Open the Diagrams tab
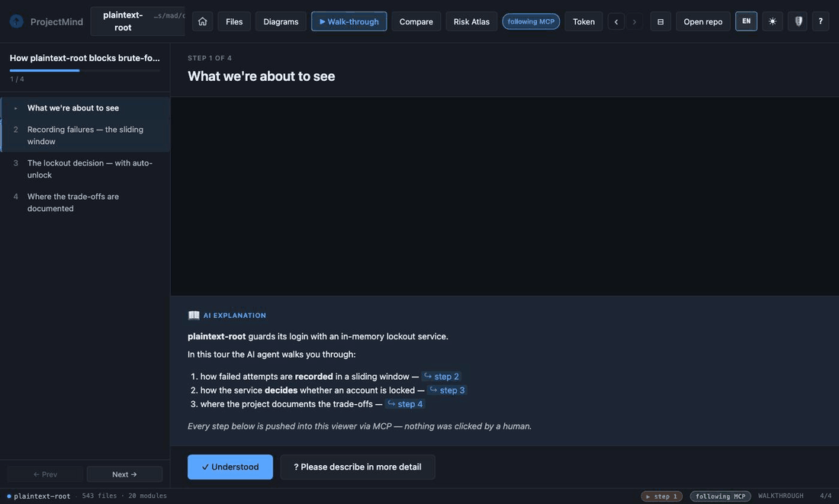 point(281,21)
